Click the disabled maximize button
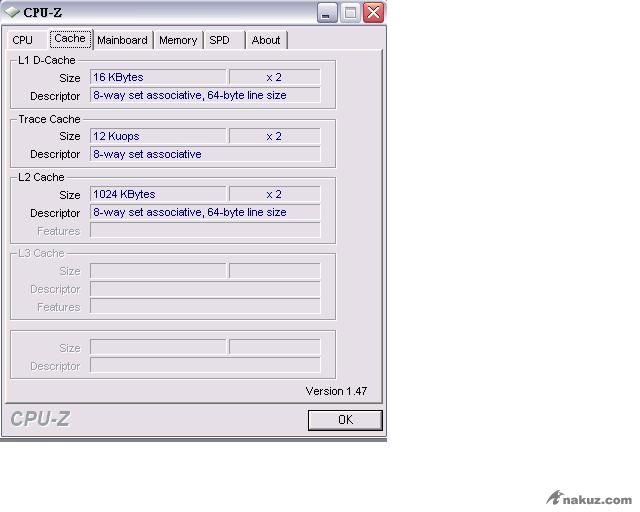The height and width of the screenshot is (512, 640). click(x=350, y=13)
